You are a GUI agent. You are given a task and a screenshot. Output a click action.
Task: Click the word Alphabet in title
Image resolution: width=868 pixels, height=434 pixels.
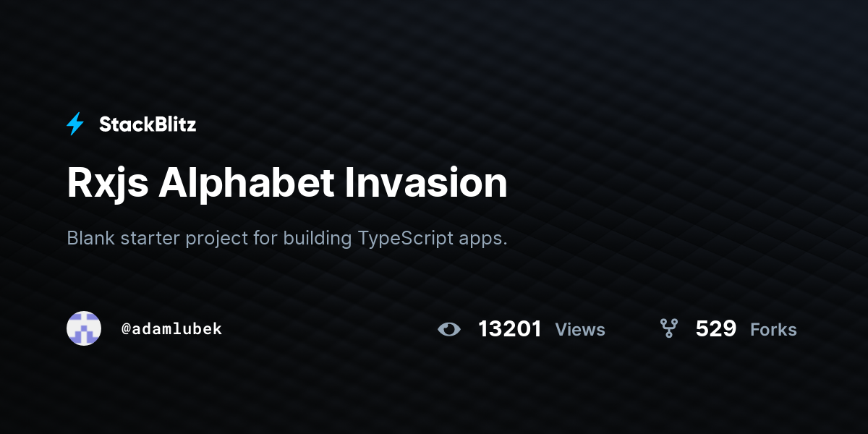[246, 182]
